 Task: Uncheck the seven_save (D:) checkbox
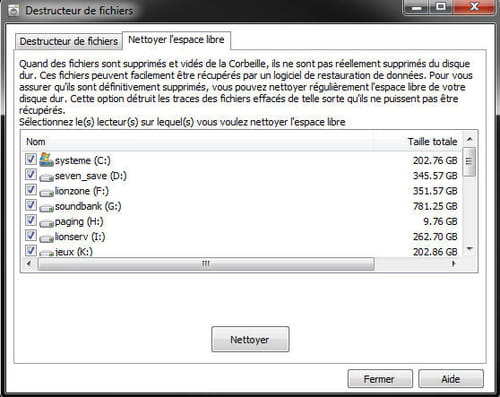[x=31, y=174]
